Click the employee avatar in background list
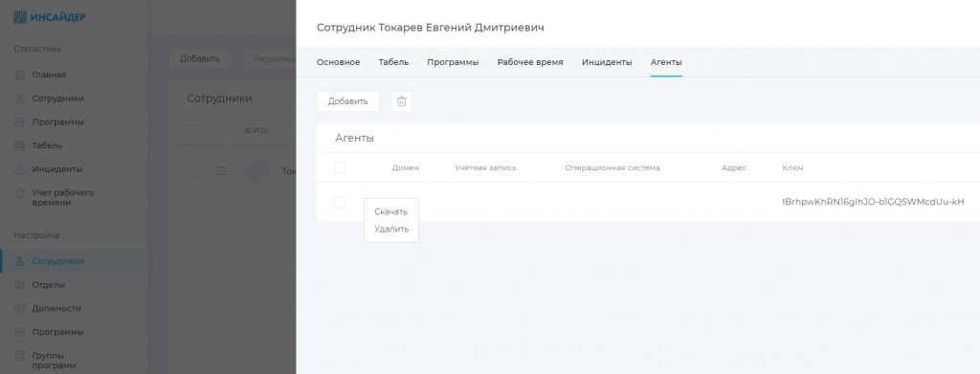The image size is (980, 374). [x=256, y=171]
